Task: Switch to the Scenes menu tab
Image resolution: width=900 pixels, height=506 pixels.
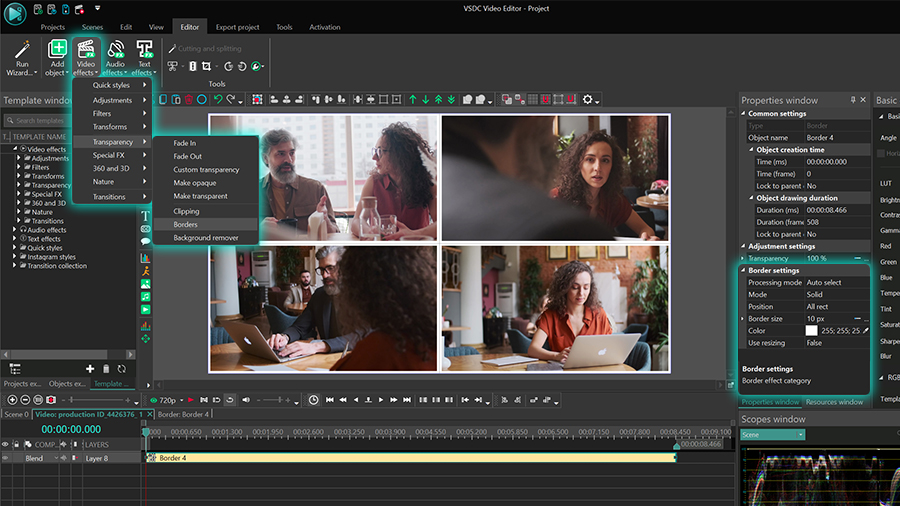Action: pos(92,27)
